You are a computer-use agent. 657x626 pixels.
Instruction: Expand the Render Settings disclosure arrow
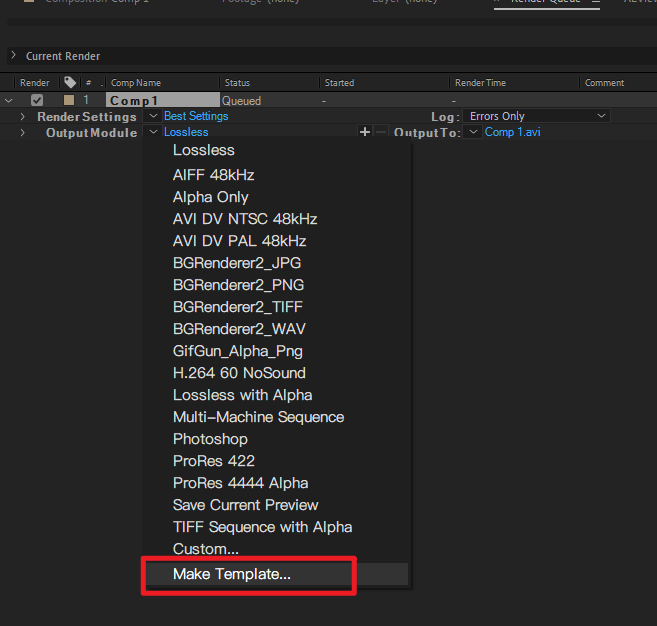[22, 117]
